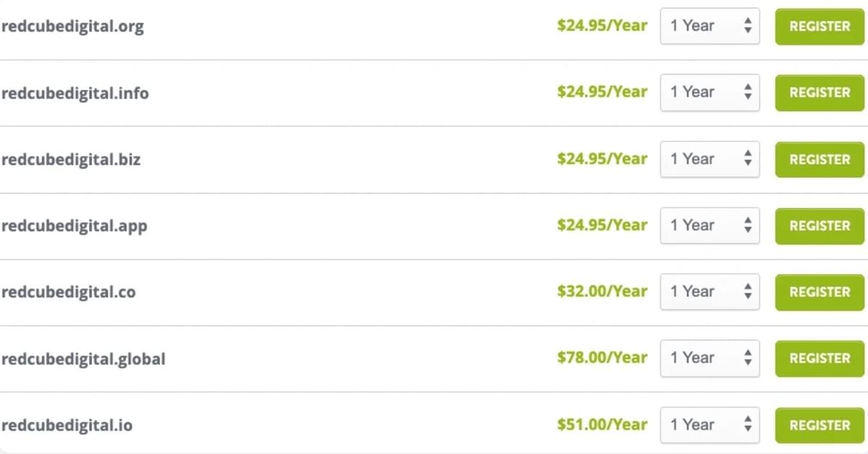Open year dropdown for redcubedigital.co
868x454 pixels.
[710, 292]
